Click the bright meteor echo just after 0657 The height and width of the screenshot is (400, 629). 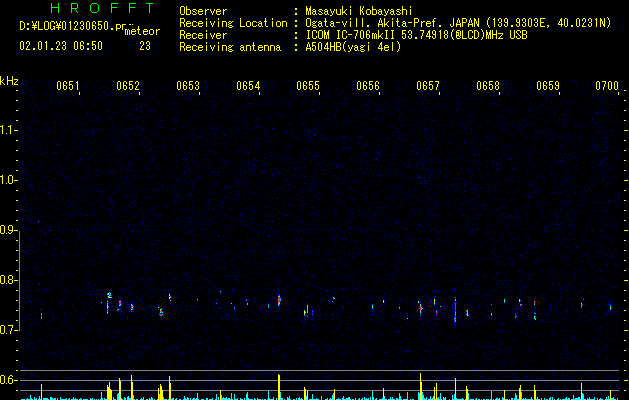[455, 309]
